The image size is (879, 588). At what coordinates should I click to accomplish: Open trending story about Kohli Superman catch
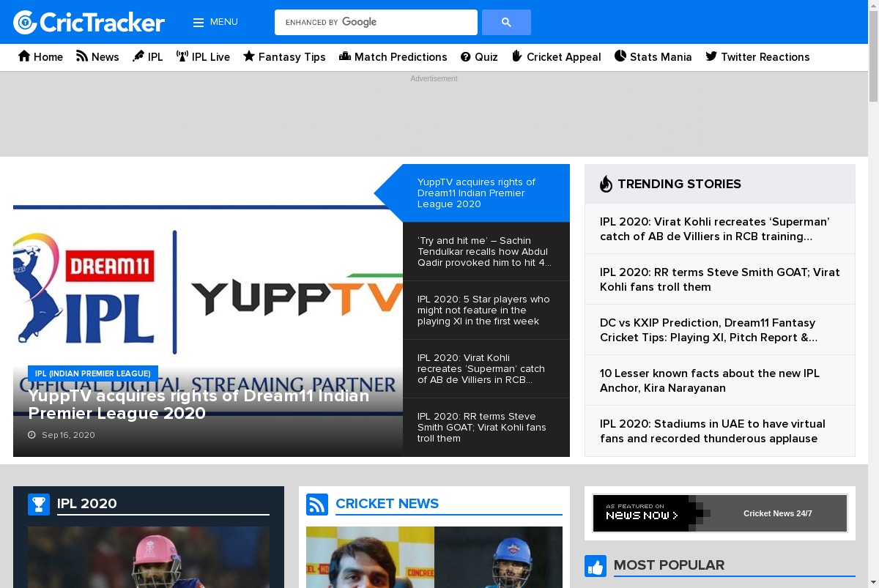[x=715, y=229]
